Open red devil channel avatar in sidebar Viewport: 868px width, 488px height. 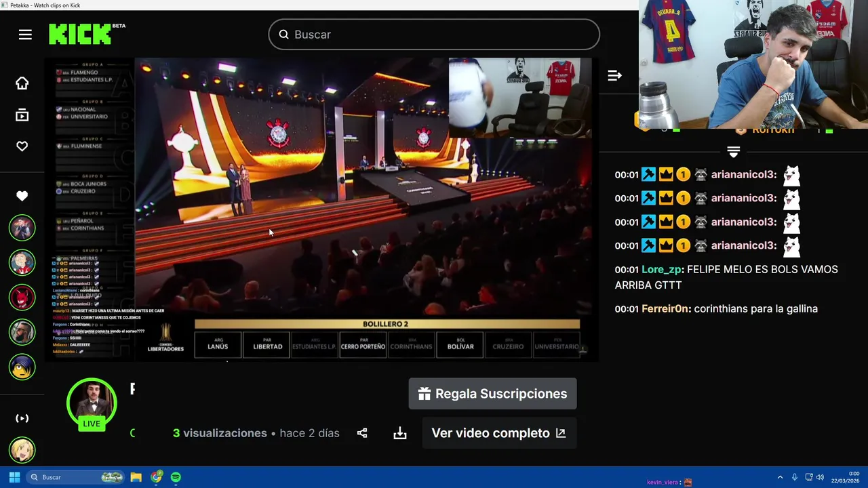[22, 297]
